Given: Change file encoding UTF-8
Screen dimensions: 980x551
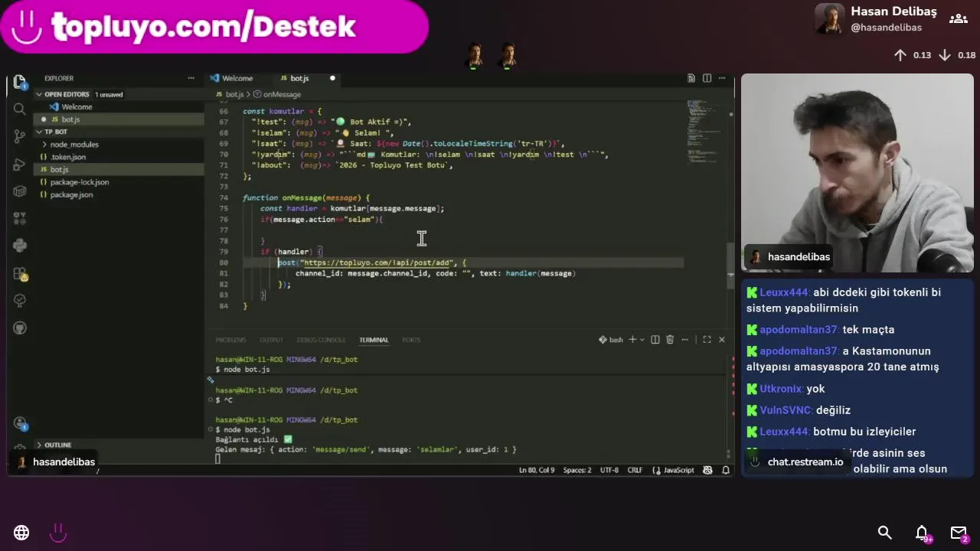Looking at the screenshot, I should click(609, 470).
